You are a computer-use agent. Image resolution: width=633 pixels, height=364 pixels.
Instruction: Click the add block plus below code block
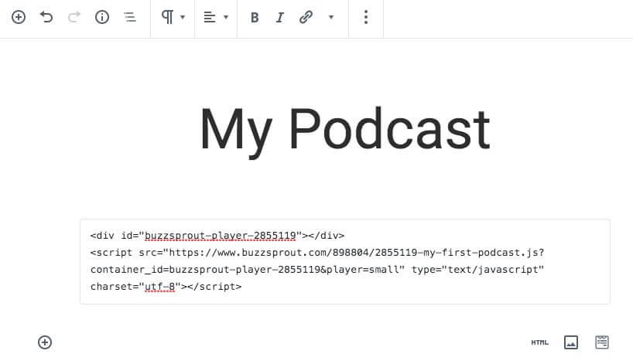coord(45,342)
